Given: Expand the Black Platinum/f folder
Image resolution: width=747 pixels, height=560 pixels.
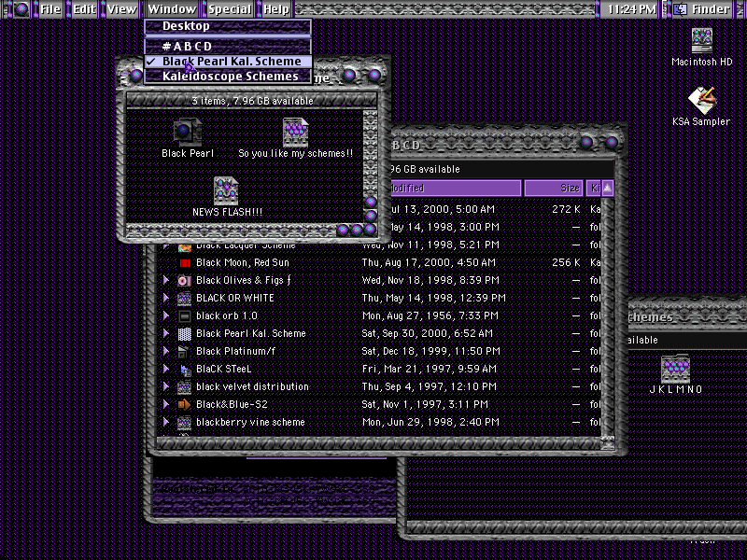Looking at the screenshot, I should pos(166,351).
